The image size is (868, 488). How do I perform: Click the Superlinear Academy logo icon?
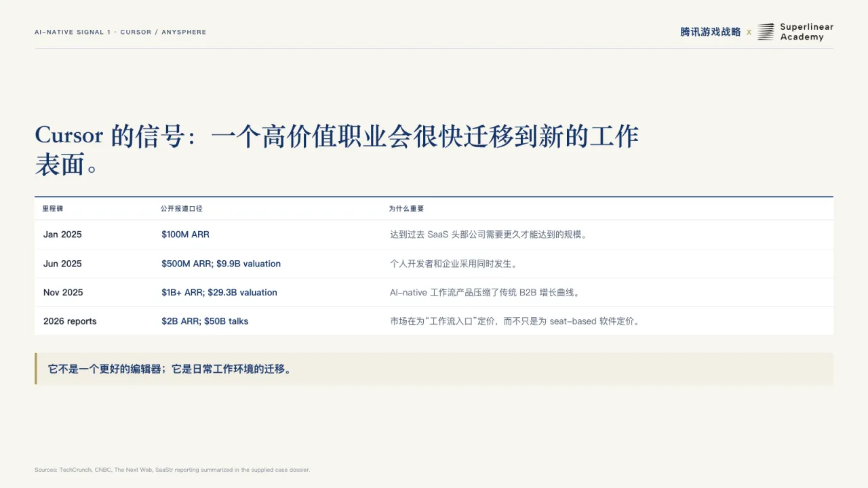point(766,32)
